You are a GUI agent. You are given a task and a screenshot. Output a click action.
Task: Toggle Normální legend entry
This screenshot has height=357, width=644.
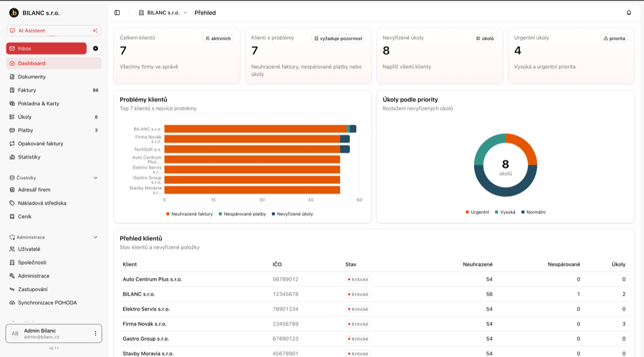(534, 212)
